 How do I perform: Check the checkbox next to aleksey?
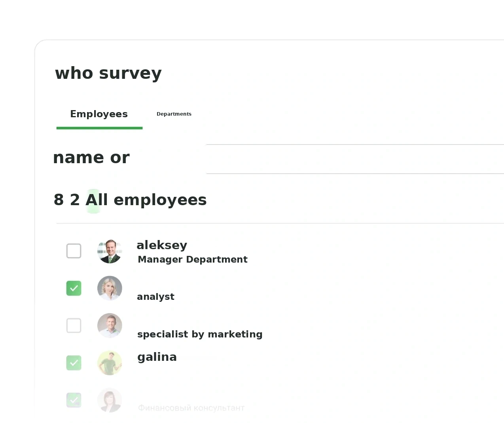(74, 251)
